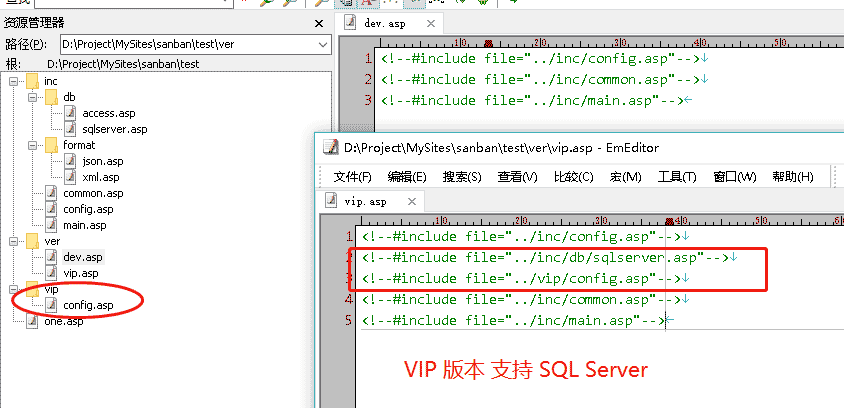
Task: Open the 路径 path dropdown
Action: tap(322, 44)
